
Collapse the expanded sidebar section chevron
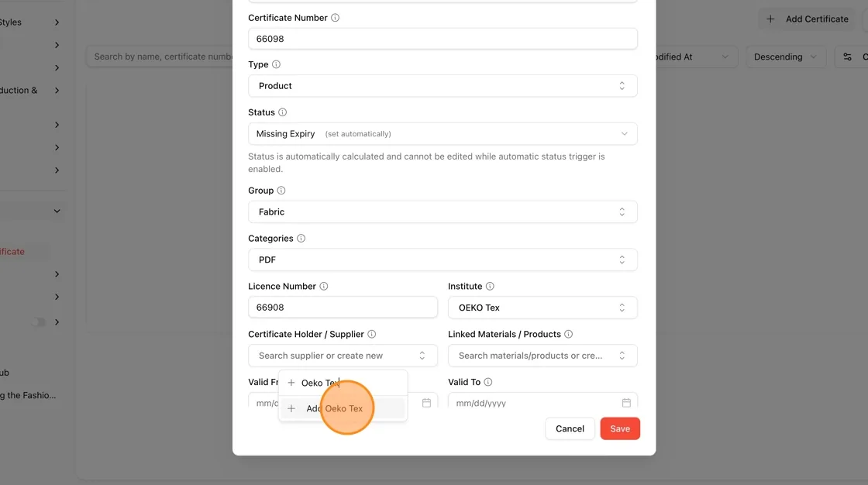point(57,211)
